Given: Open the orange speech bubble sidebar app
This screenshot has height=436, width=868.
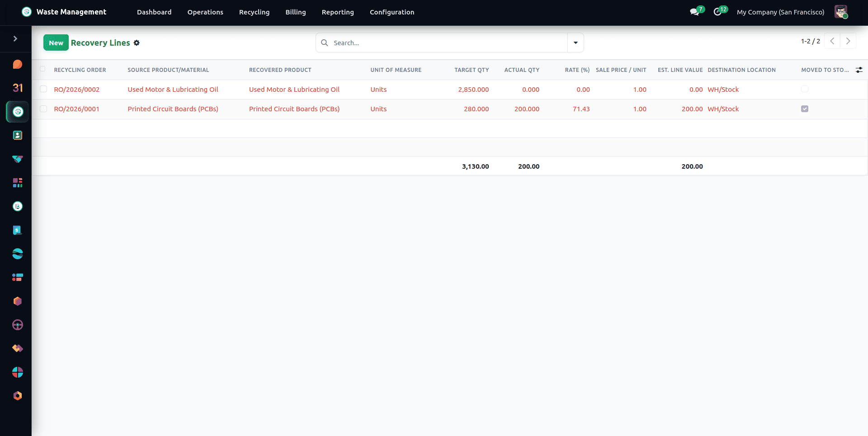Looking at the screenshot, I should [x=18, y=64].
